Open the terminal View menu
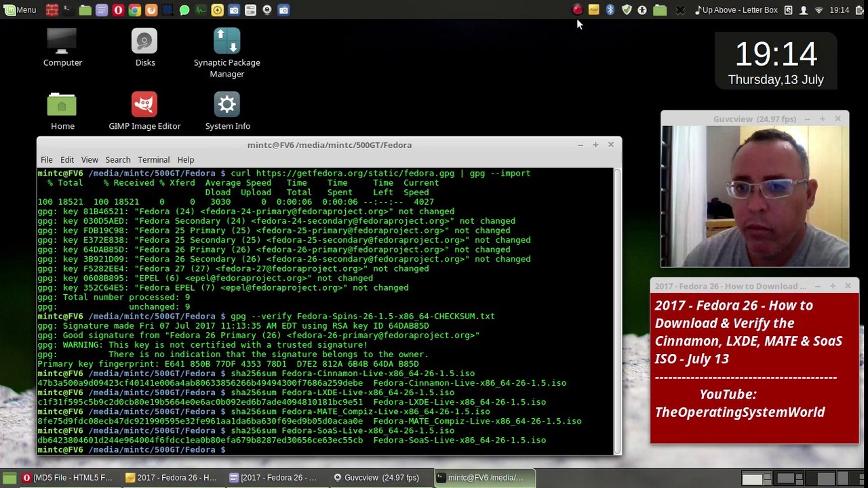The image size is (868, 488). (x=90, y=159)
